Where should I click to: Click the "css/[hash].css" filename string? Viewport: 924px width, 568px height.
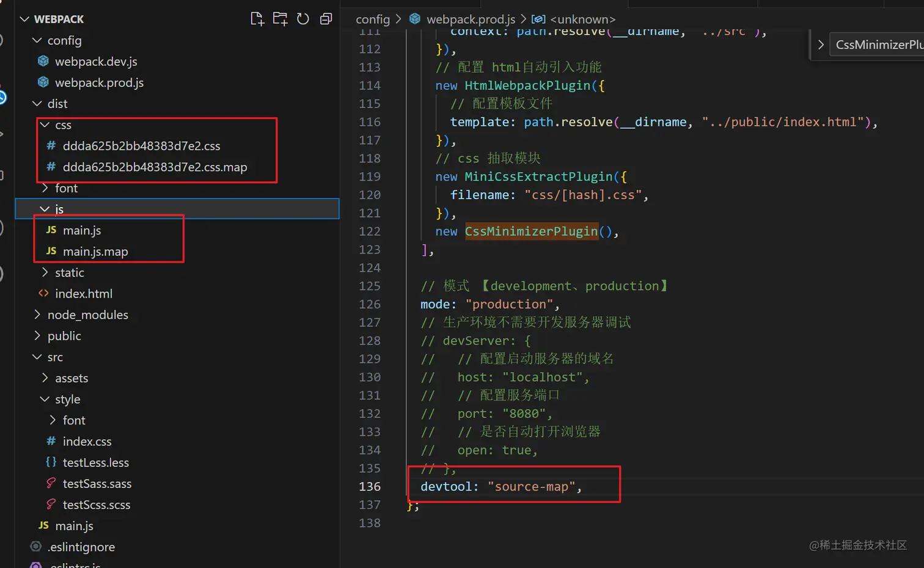coord(583,195)
